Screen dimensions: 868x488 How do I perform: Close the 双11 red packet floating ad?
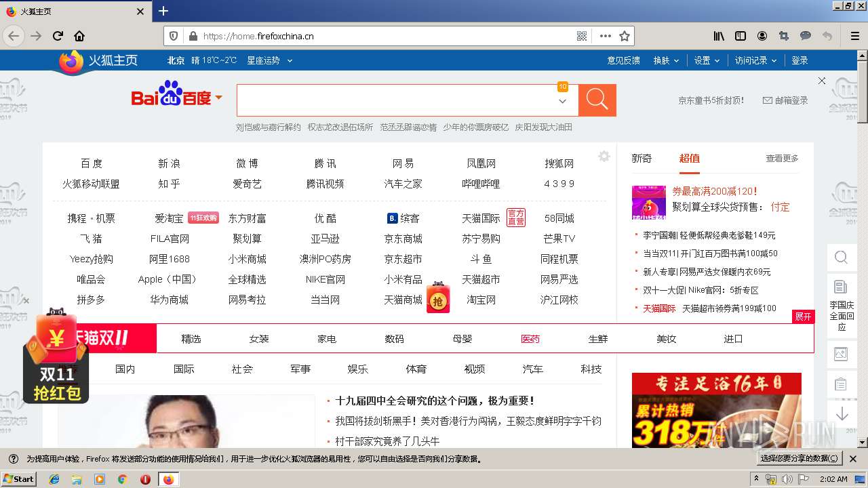pos(26,301)
